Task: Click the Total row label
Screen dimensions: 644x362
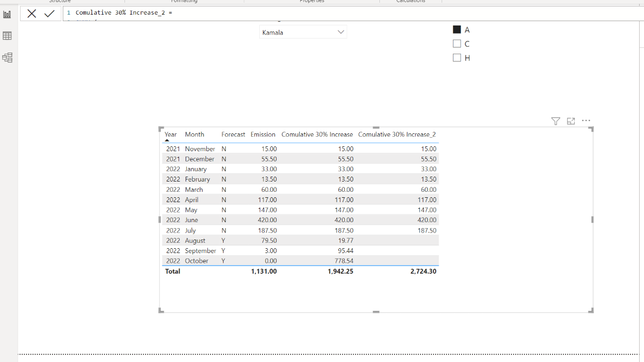Action: click(x=173, y=271)
